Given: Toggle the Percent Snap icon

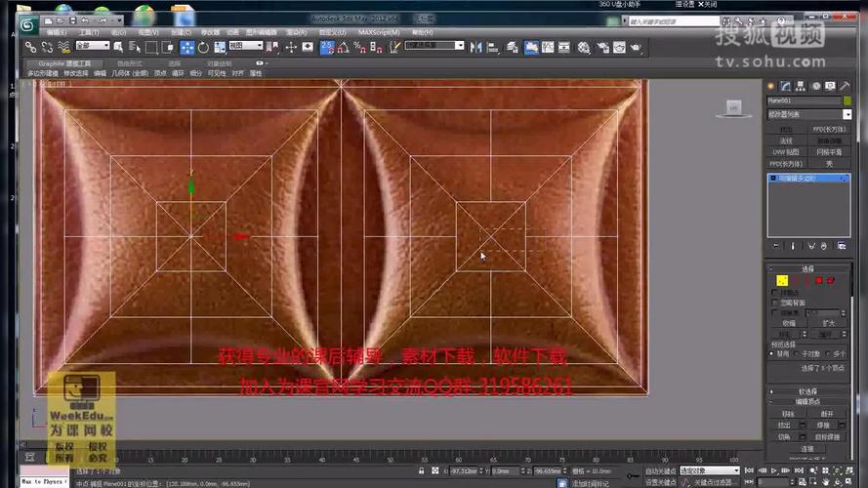Looking at the screenshot, I should point(360,48).
